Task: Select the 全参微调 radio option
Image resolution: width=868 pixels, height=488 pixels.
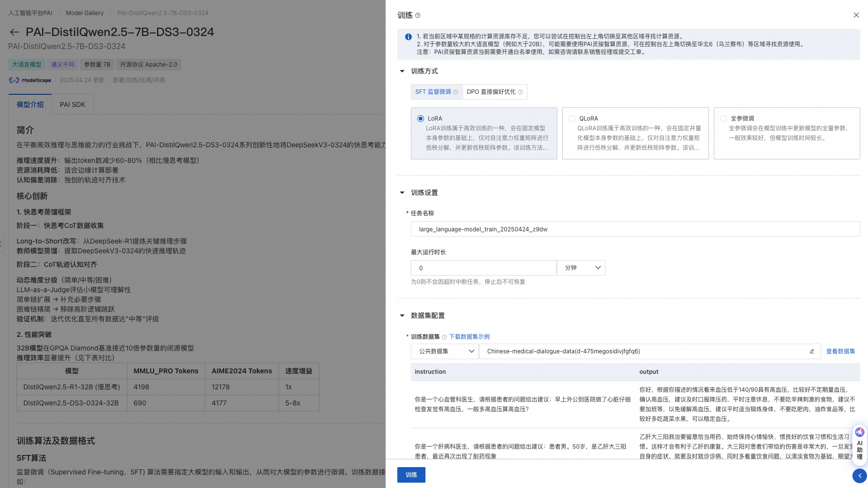Action: pyautogui.click(x=724, y=119)
